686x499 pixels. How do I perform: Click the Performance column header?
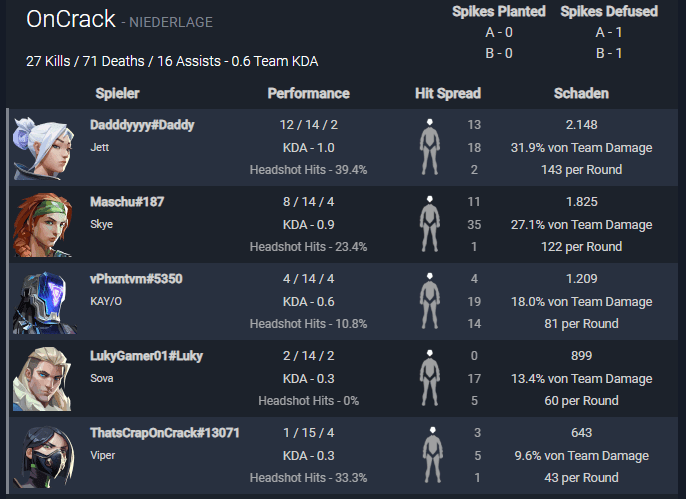(x=308, y=93)
